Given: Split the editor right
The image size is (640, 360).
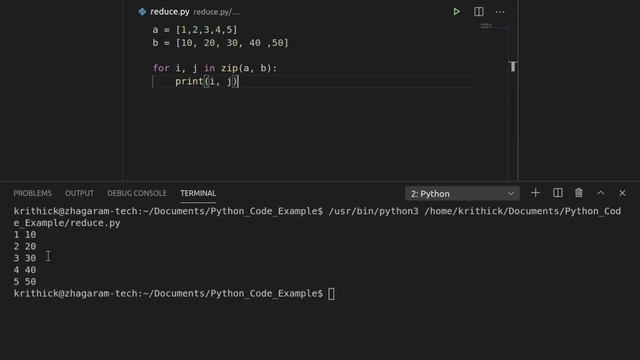Looking at the screenshot, I should click(x=479, y=12).
